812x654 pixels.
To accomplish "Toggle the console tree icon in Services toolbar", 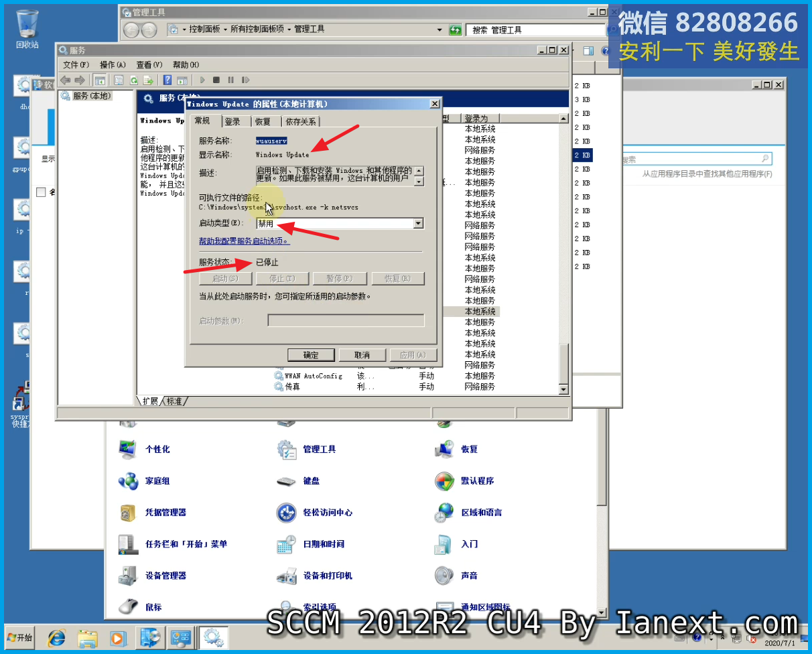I will click(x=100, y=80).
